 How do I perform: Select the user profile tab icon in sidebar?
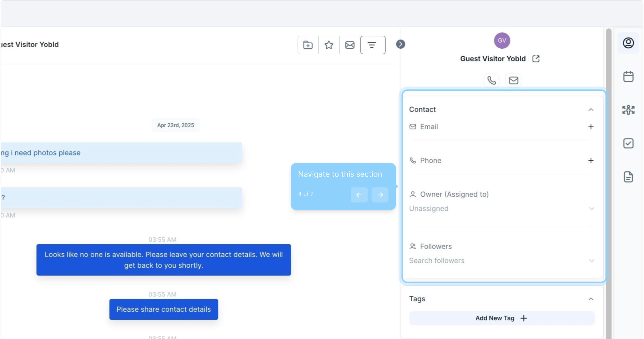(628, 43)
